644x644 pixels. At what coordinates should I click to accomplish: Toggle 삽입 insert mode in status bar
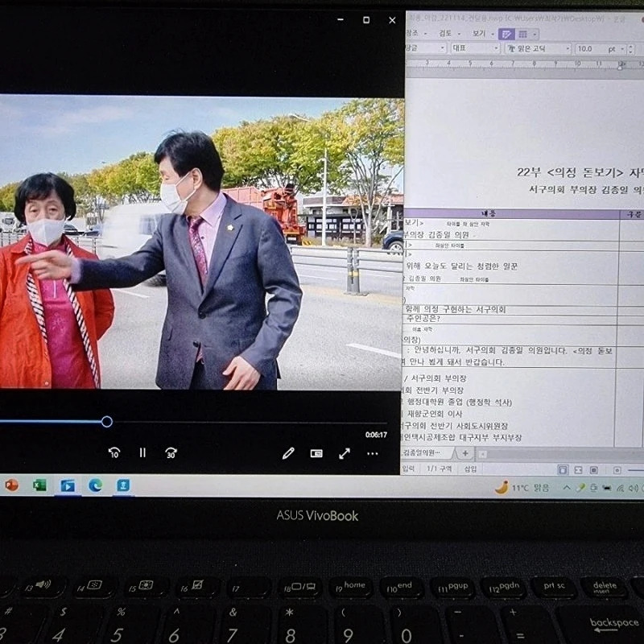(470, 469)
